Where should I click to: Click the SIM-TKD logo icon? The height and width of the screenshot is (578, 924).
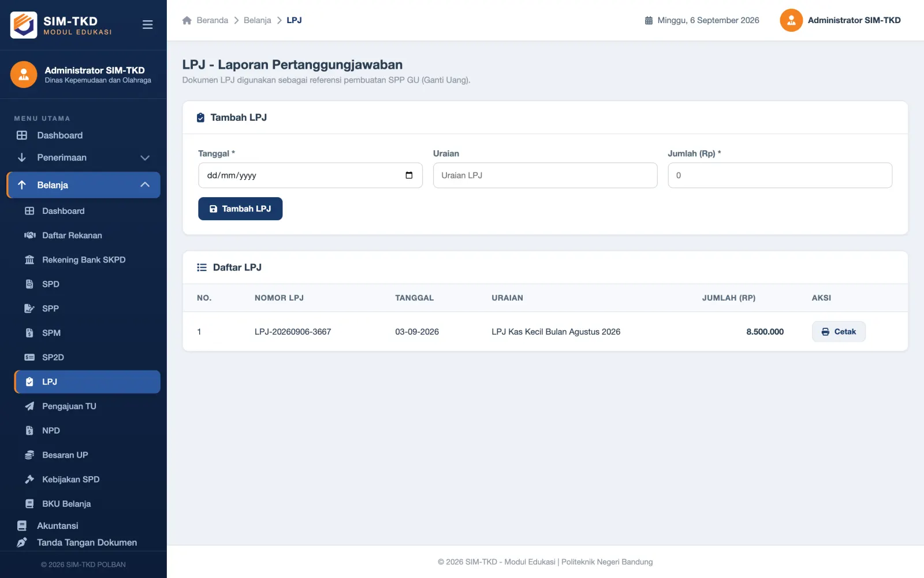pyautogui.click(x=24, y=25)
